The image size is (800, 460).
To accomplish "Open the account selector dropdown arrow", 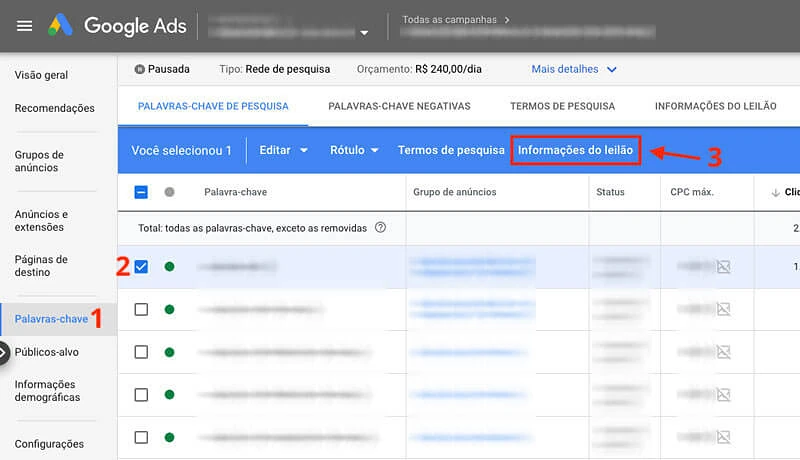I will point(364,33).
